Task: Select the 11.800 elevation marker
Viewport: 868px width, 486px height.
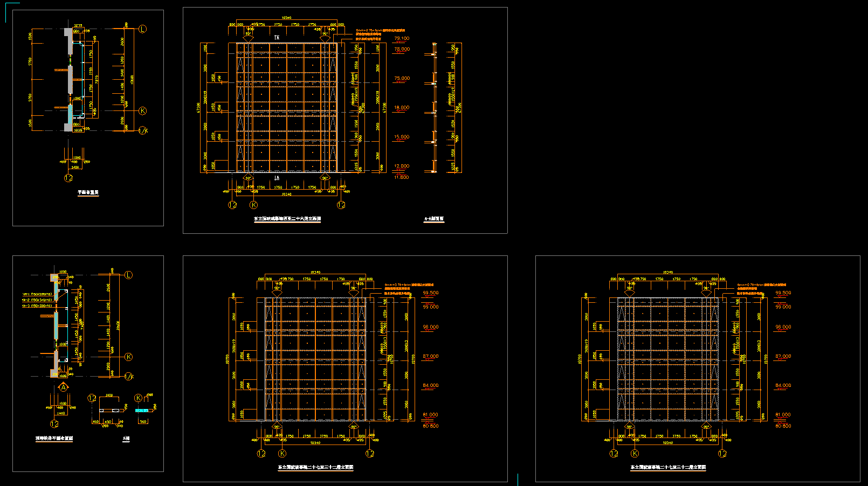Action: tap(402, 177)
